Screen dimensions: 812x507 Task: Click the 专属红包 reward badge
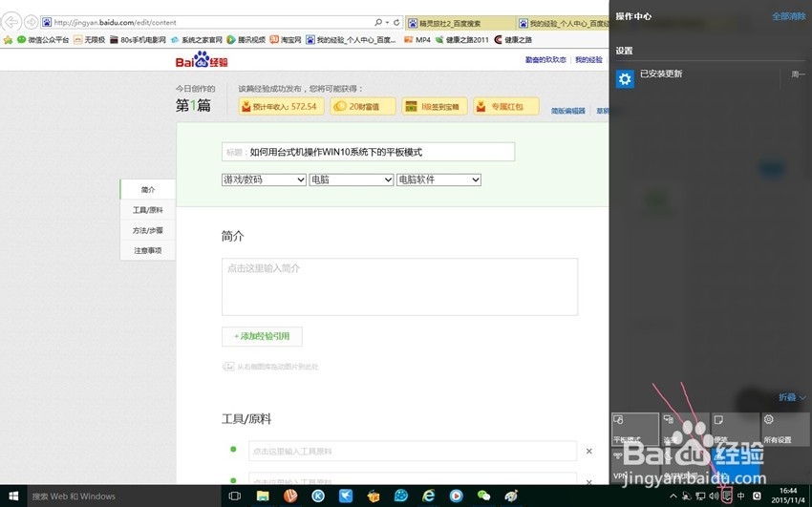coord(506,106)
